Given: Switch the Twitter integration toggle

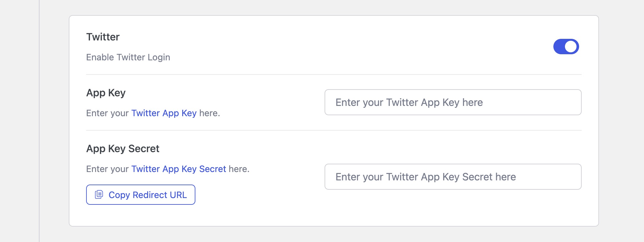Looking at the screenshot, I should 566,46.
